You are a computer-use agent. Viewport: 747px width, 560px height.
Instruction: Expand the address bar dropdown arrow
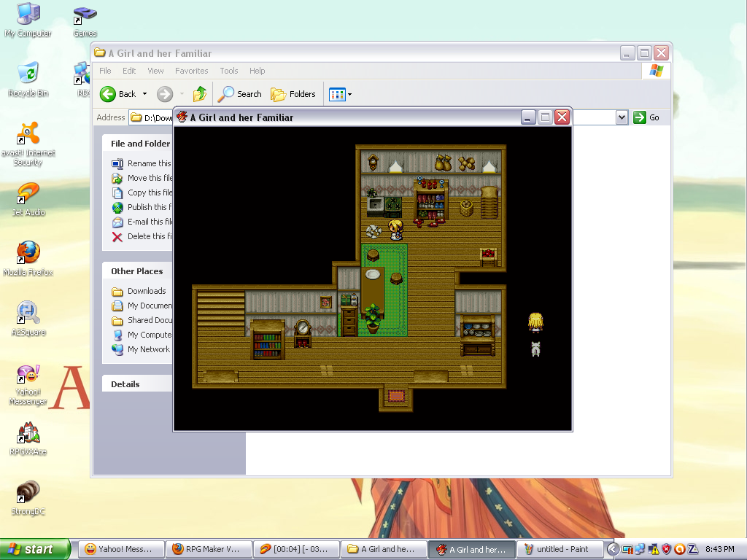tap(622, 117)
